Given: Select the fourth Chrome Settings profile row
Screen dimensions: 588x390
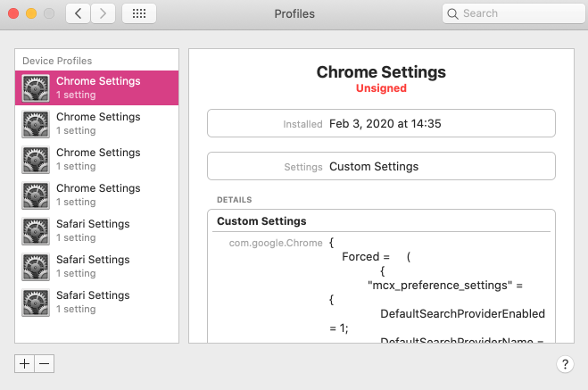Looking at the screenshot, I should tap(96, 195).
